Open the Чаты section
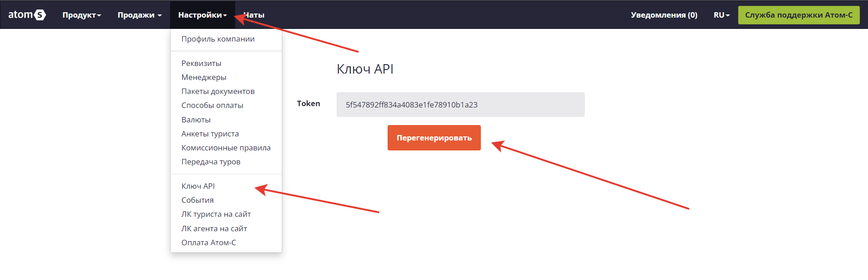Image resolution: width=868 pixels, height=280 pixels. [x=254, y=15]
